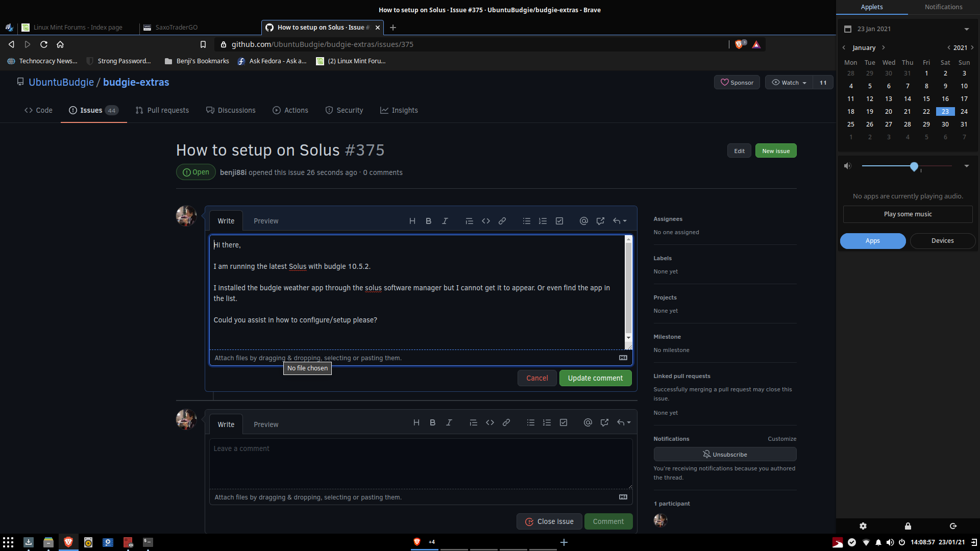Click heading icon in edit comment toolbar

(412, 221)
